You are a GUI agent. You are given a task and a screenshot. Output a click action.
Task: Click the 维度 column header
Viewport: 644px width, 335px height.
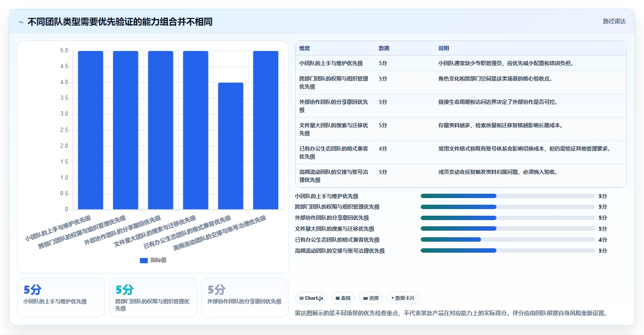[x=304, y=48]
